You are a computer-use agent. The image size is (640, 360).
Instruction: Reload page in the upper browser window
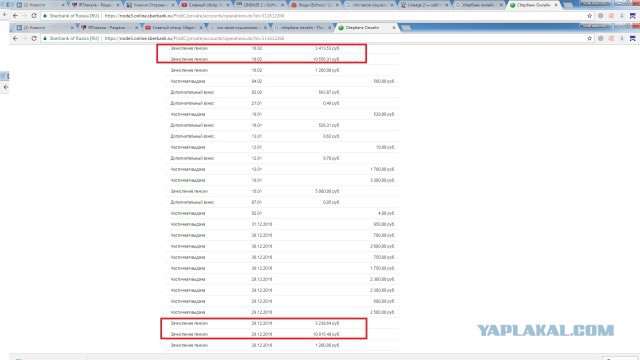pyautogui.click(x=34, y=16)
